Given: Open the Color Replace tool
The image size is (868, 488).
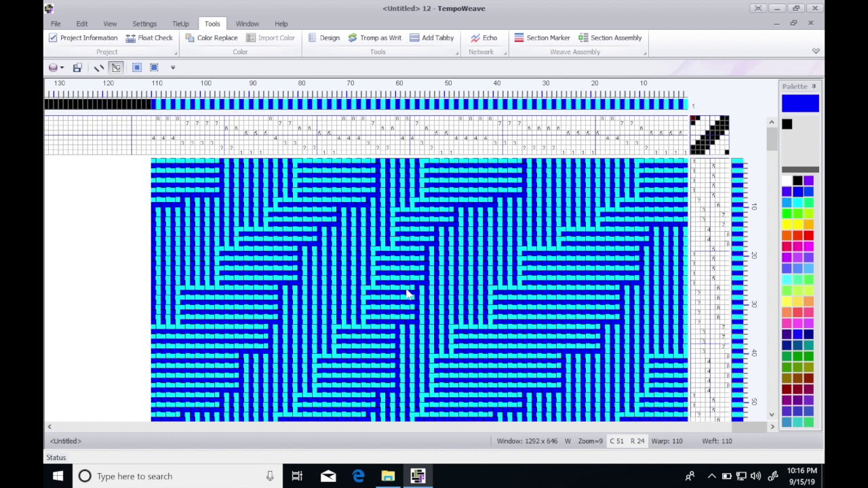Looking at the screenshot, I should pos(211,38).
